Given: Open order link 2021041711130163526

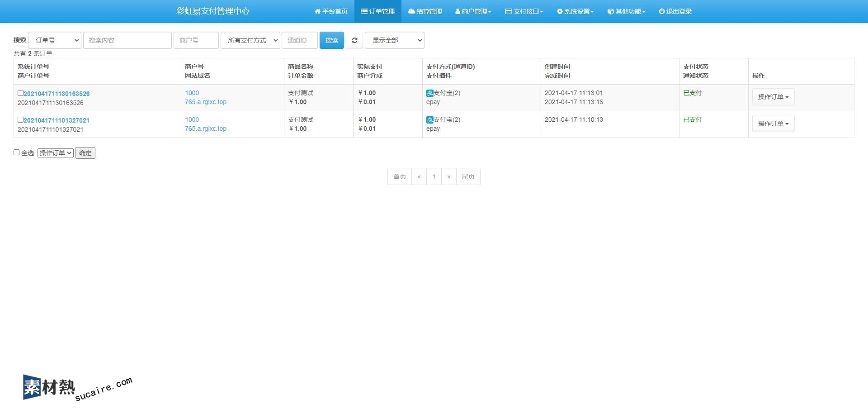Looking at the screenshot, I should point(57,94).
